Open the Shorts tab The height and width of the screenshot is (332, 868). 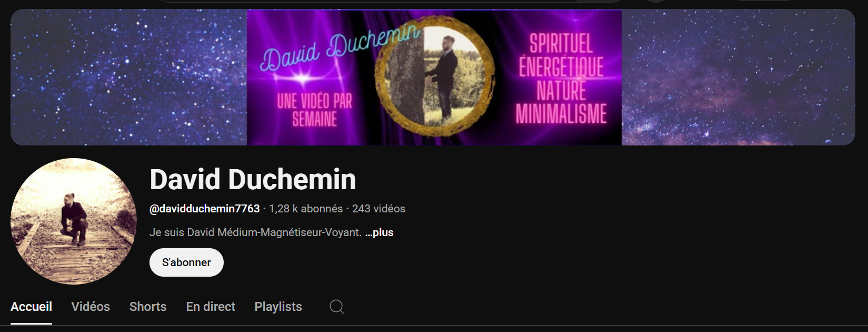coord(148,307)
